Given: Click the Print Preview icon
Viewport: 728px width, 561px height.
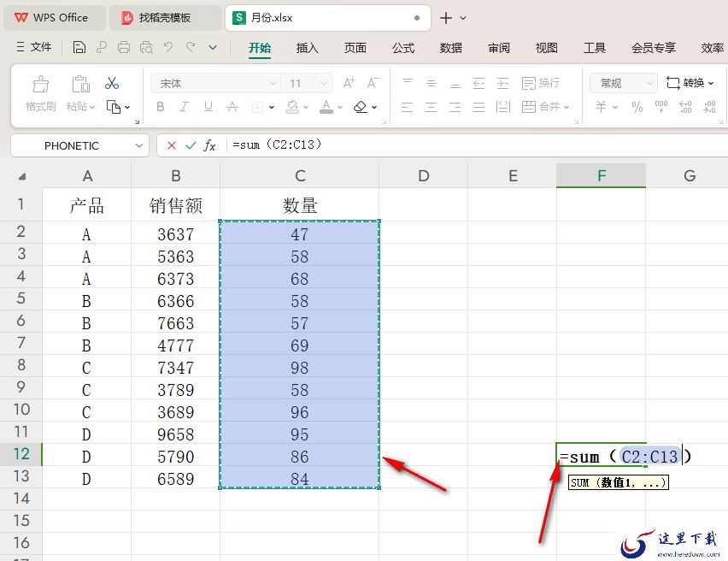Looking at the screenshot, I should (146, 47).
